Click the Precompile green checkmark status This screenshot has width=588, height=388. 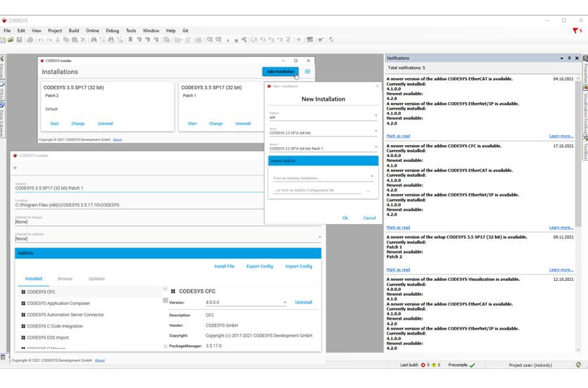(x=472, y=365)
